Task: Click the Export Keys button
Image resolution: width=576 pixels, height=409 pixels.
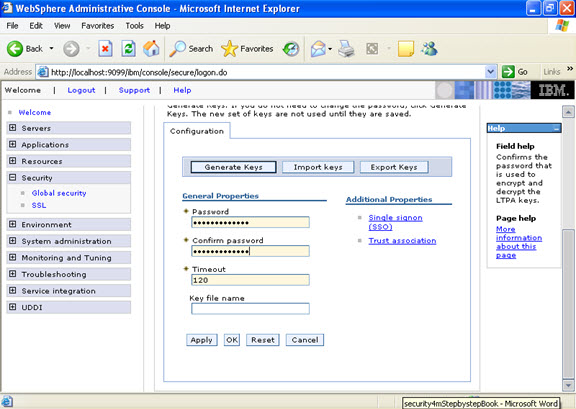Action: coord(394,167)
